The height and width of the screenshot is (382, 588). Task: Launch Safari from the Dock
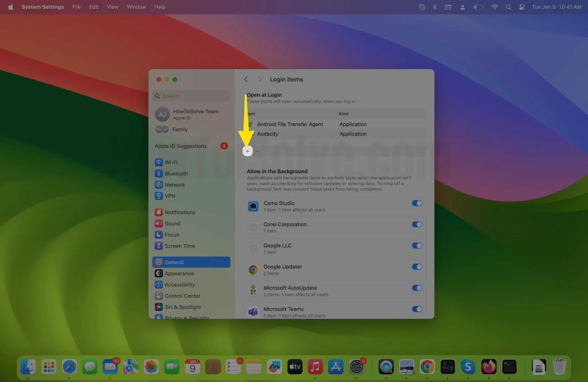pos(69,366)
